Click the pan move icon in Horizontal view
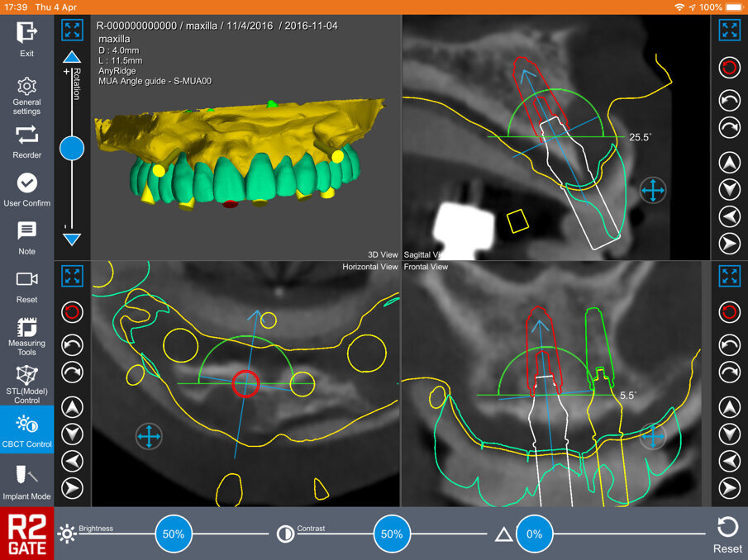 tap(149, 435)
